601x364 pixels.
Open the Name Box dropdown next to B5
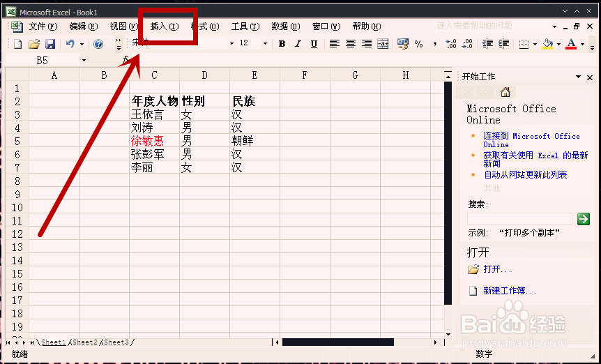[84, 60]
